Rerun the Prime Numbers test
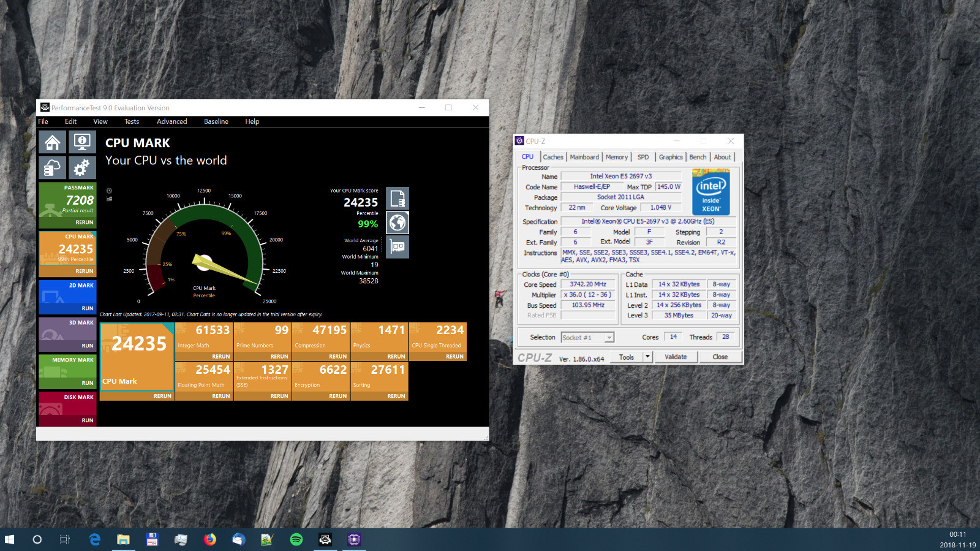The height and width of the screenshot is (551, 980). [279, 356]
